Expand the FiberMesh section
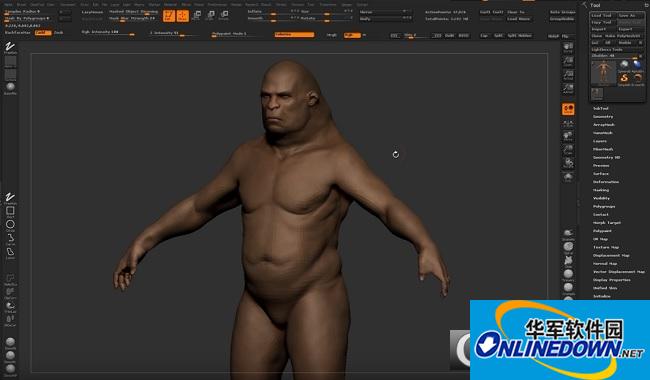This screenshot has width=650, height=380. tap(603, 149)
